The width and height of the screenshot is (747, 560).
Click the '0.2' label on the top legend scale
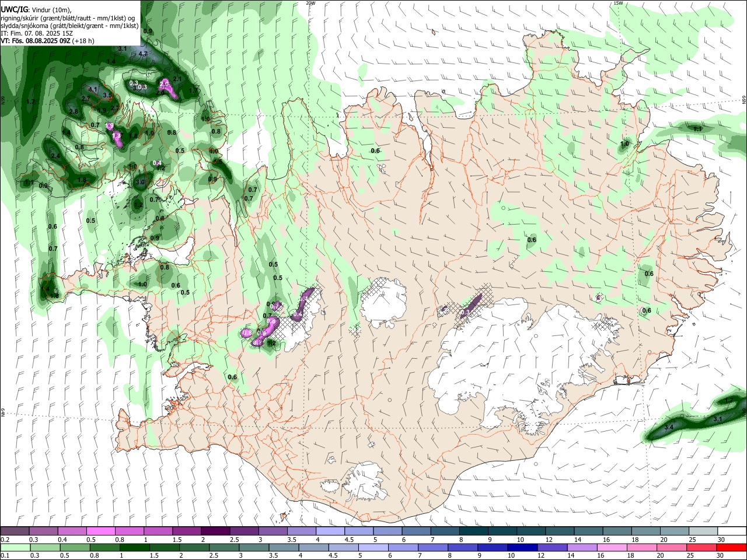point(5,540)
